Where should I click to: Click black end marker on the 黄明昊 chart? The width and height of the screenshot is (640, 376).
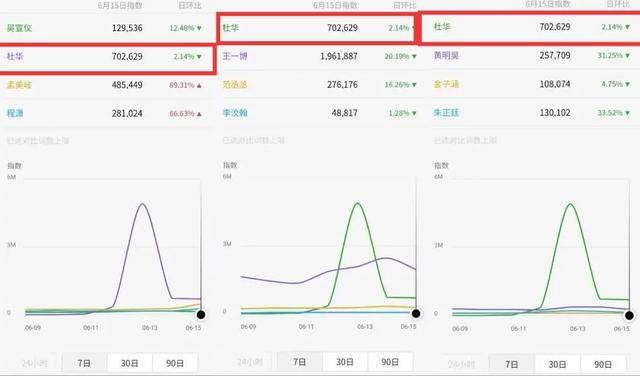click(629, 315)
